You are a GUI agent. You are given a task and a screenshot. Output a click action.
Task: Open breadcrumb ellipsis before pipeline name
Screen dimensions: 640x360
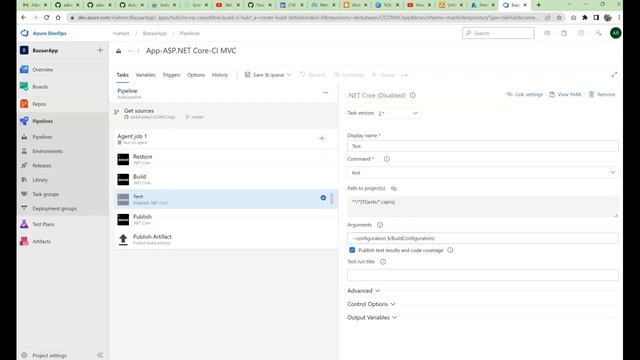click(130, 51)
